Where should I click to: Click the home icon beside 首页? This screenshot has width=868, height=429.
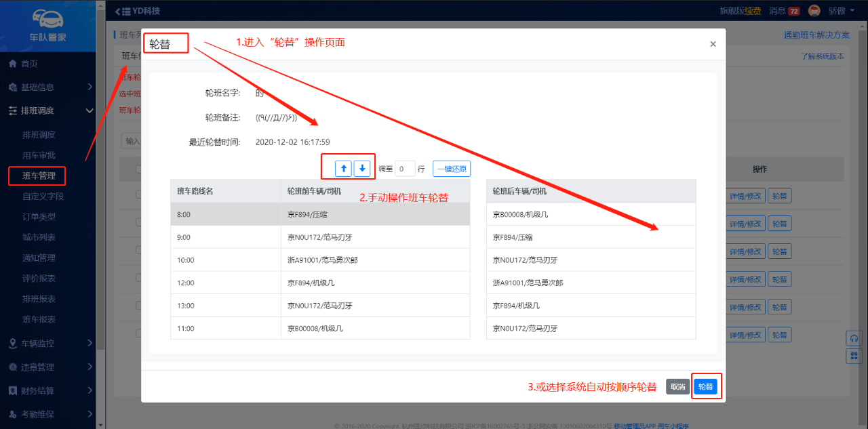[12, 64]
